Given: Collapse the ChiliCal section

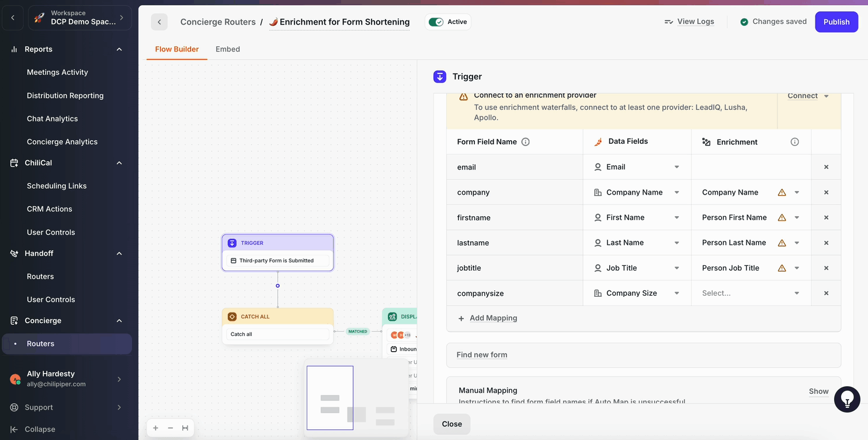Looking at the screenshot, I should [119, 162].
